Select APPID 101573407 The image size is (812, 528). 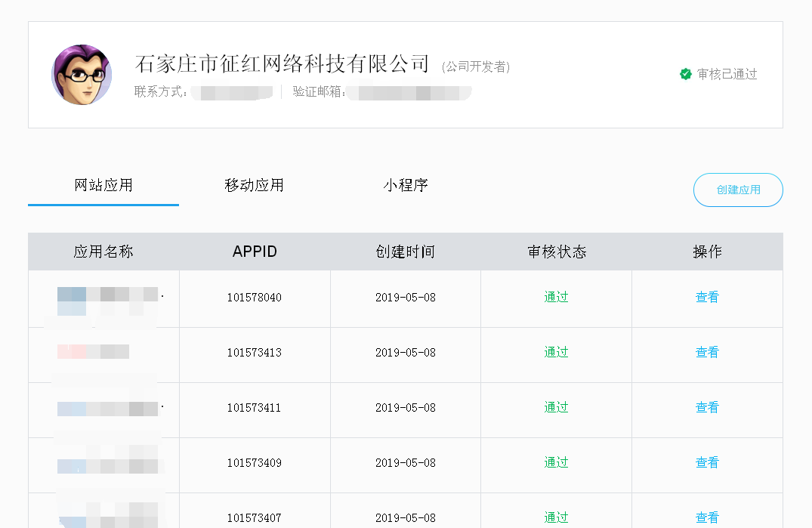click(255, 518)
